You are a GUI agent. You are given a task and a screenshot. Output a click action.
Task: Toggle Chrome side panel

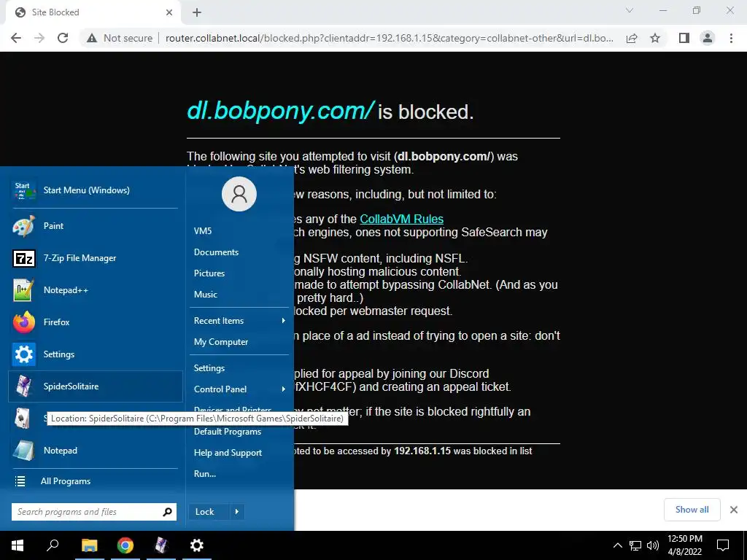tap(684, 38)
